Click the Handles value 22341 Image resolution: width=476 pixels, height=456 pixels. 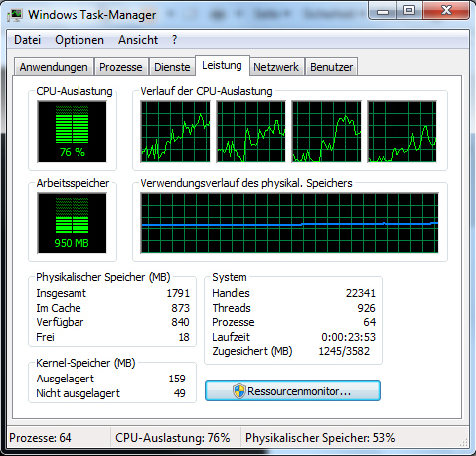[x=361, y=293]
